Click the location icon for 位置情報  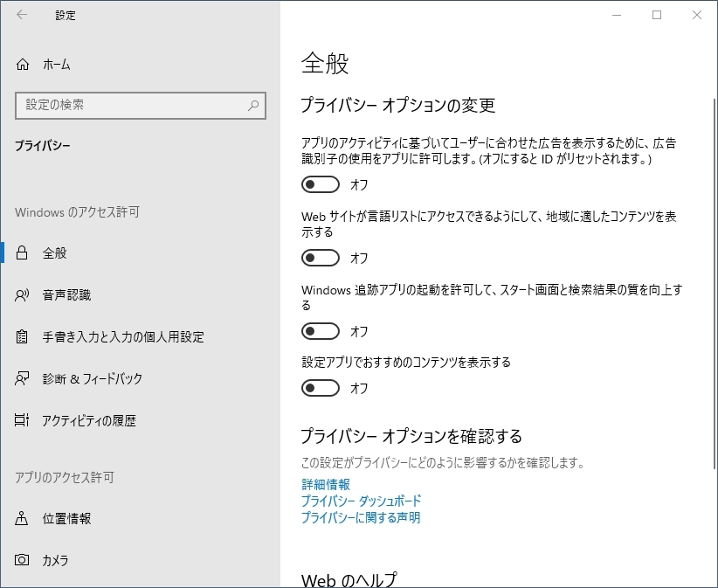22,518
